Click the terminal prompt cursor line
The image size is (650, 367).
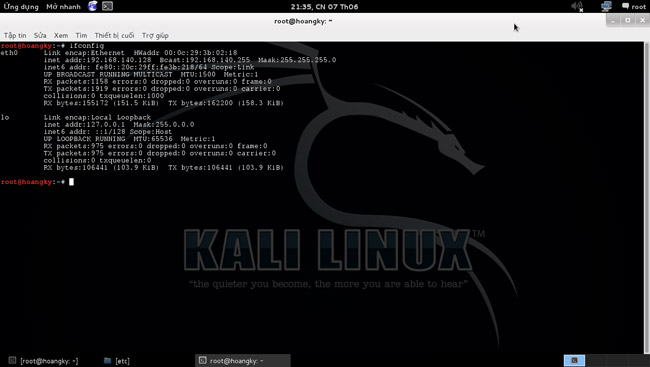pyautogui.click(x=37, y=182)
